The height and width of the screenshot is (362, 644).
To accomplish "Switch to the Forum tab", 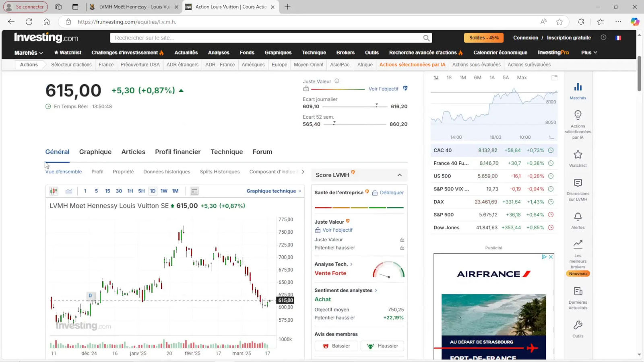I will click(262, 152).
